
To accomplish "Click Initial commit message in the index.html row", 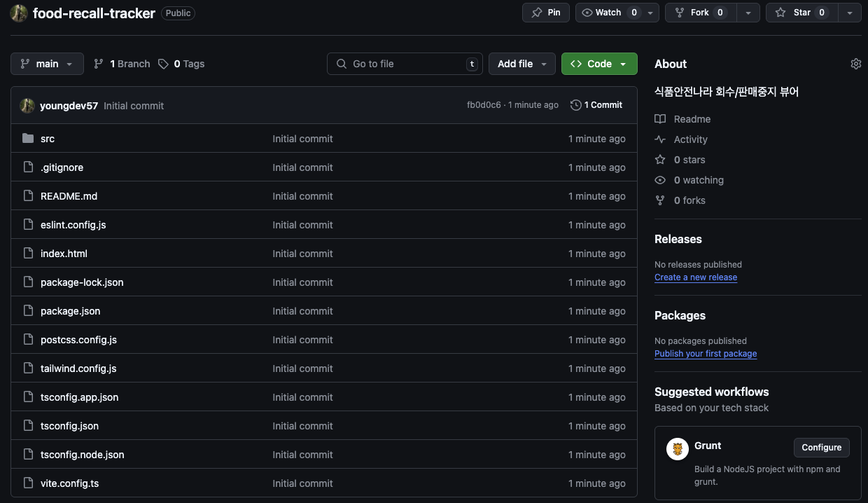I will 302,254.
